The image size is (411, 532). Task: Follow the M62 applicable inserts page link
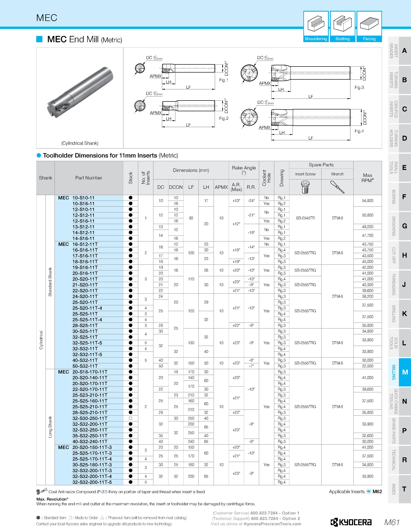377,492
